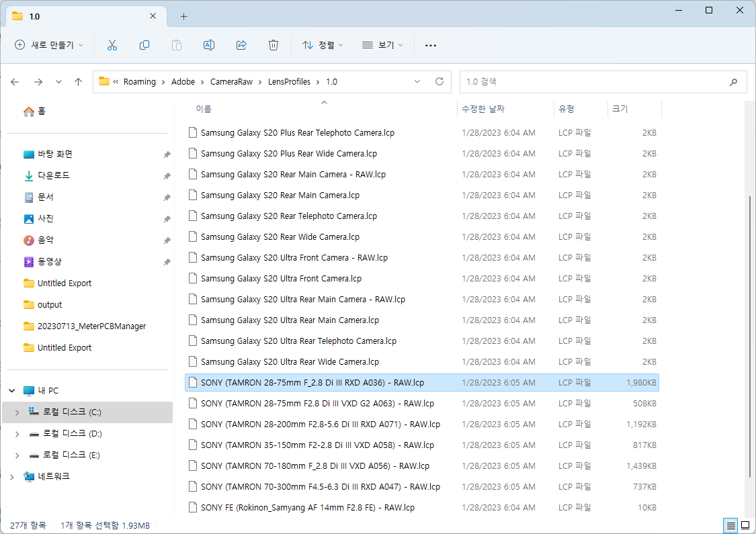Click the file list vertical scrollbar
The image size is (756, 534).
coord(750,337)
